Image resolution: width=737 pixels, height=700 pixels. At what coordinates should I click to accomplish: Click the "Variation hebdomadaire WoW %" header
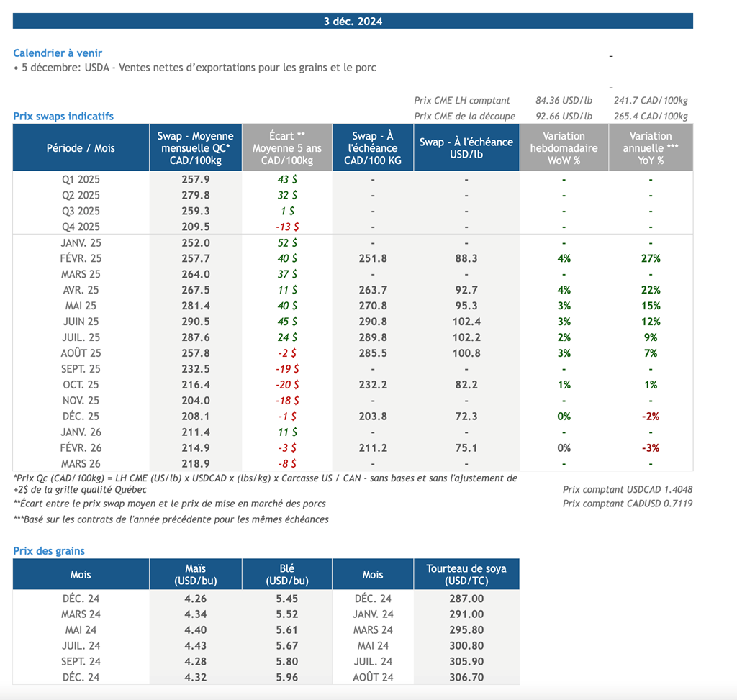pyautogui.click(x=564, y=148)
